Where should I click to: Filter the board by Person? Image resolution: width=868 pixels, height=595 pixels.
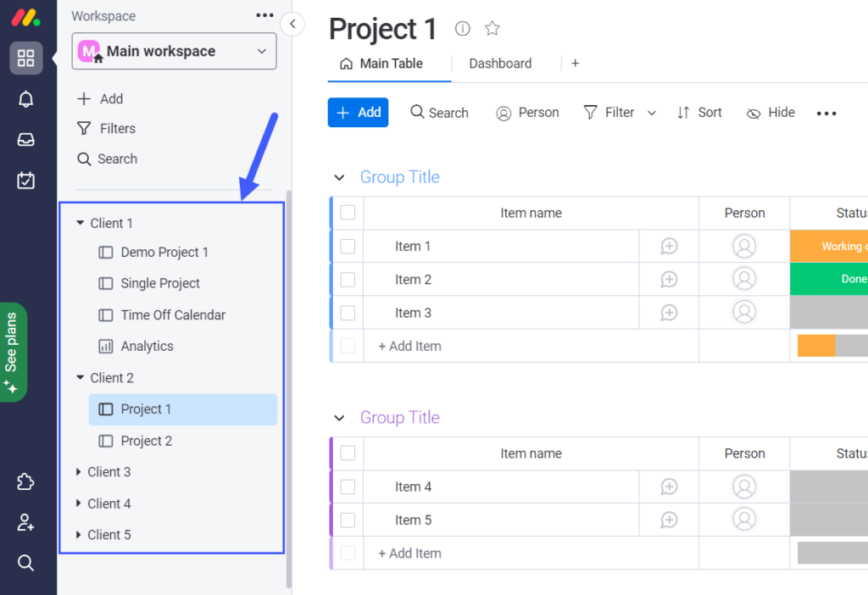click(527, 113)
